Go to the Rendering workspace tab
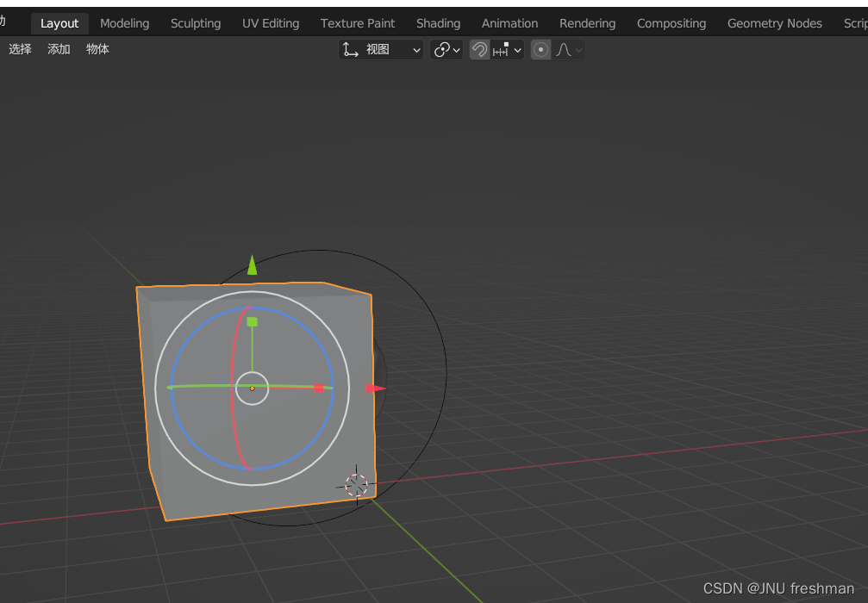 coord(587,24)
